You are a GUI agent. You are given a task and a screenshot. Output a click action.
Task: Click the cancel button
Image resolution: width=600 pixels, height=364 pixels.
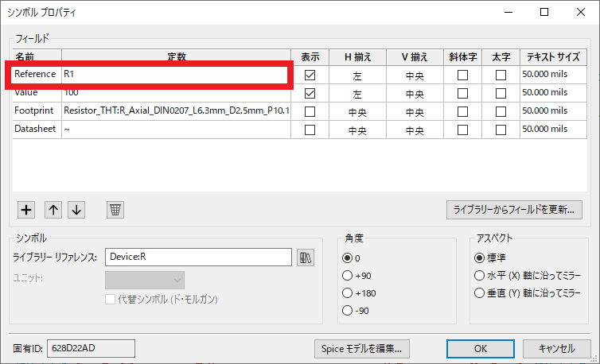pos(556,348)
